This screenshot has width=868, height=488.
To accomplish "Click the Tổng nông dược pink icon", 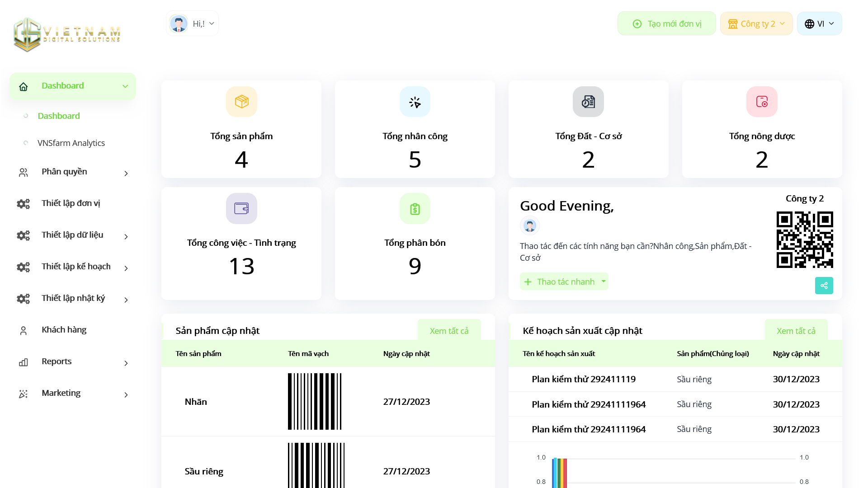I will click(x=762, y=102).
